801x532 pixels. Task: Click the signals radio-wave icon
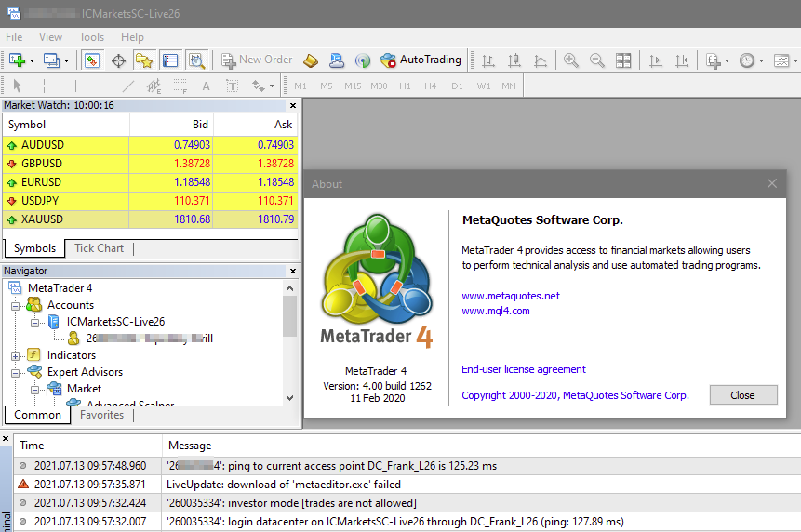coord(363,60)
